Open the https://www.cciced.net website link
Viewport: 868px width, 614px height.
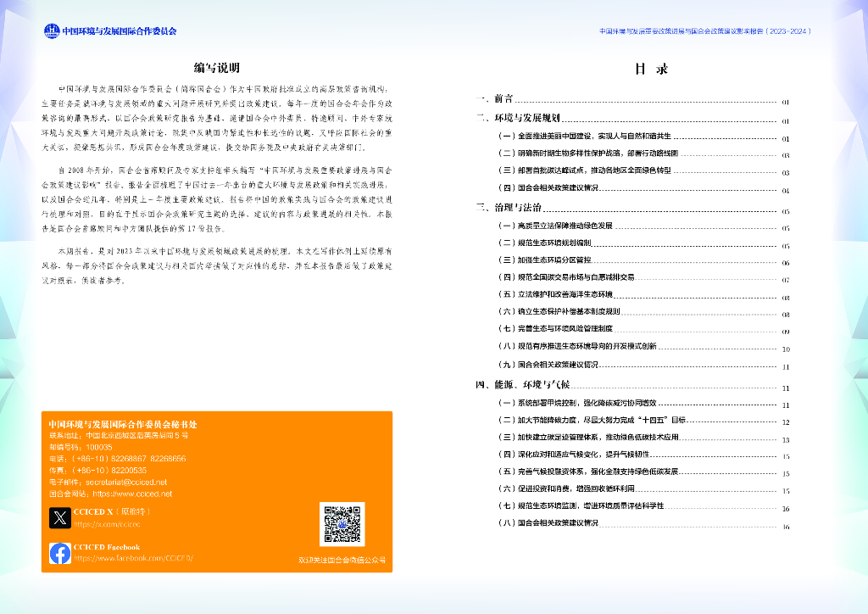point(132,494)
